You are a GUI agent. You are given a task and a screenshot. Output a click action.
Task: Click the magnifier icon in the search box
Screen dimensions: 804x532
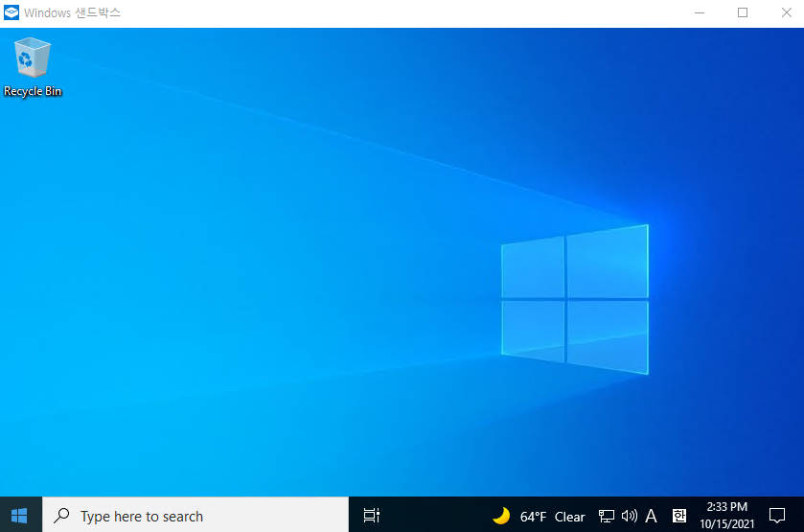(61, 515)
